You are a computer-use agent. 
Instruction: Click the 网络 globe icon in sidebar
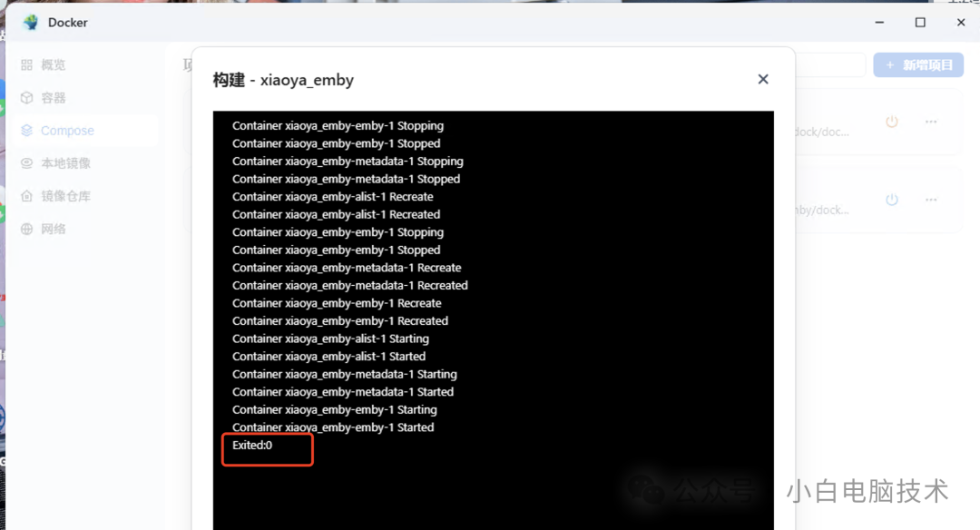(26, 229)
